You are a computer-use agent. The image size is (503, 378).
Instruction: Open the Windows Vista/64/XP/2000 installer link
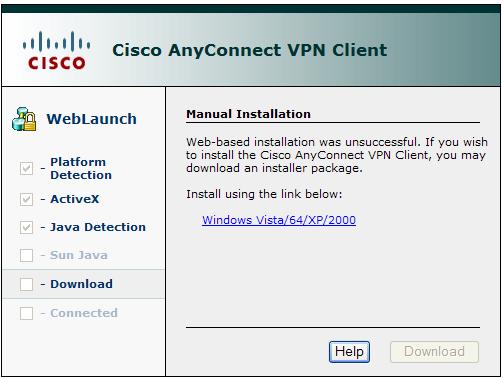pyautogui.click(x=279, y=220)
